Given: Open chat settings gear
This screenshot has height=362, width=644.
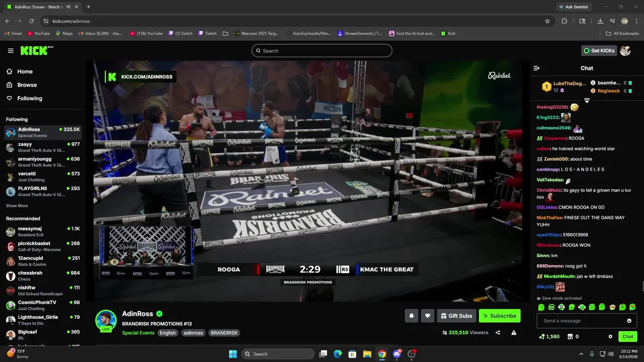Looking at the screenshot, I should 610,336.
